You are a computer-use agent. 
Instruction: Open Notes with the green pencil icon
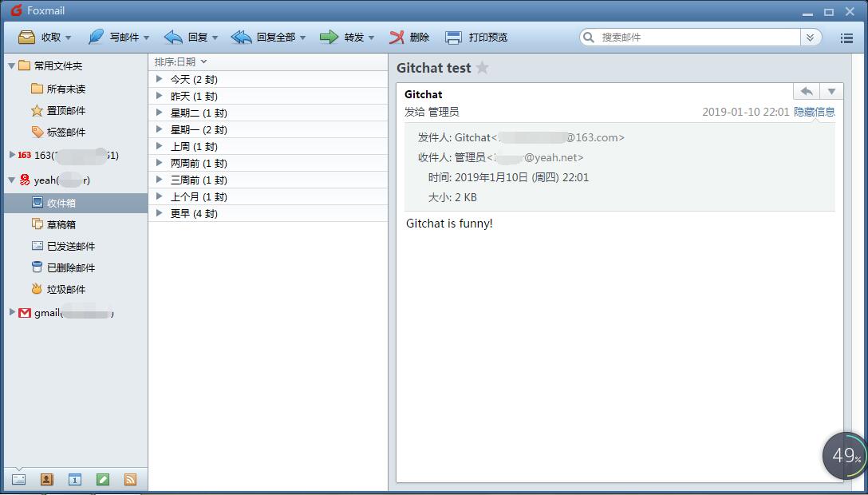point(103,478)
